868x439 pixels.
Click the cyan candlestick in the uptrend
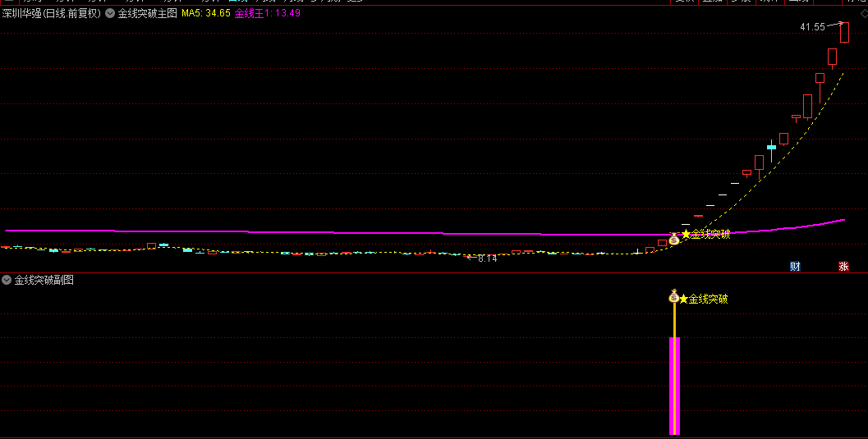tap(771, 147)
